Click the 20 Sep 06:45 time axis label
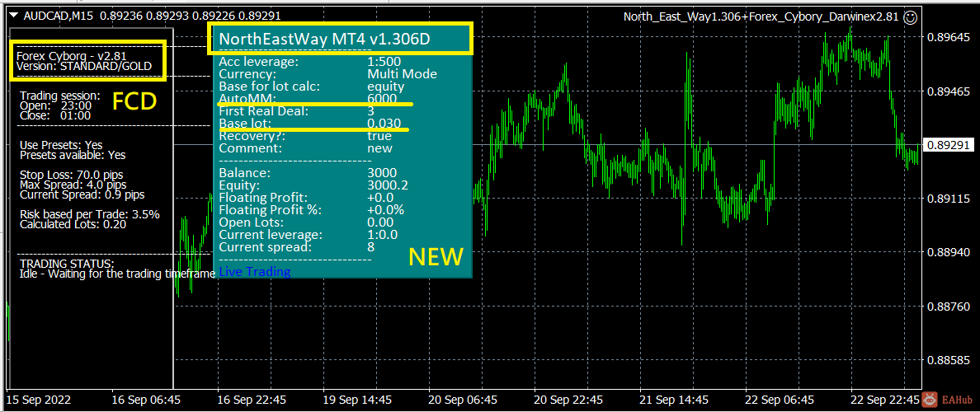 pyautogui.click(x=464, y=399)
